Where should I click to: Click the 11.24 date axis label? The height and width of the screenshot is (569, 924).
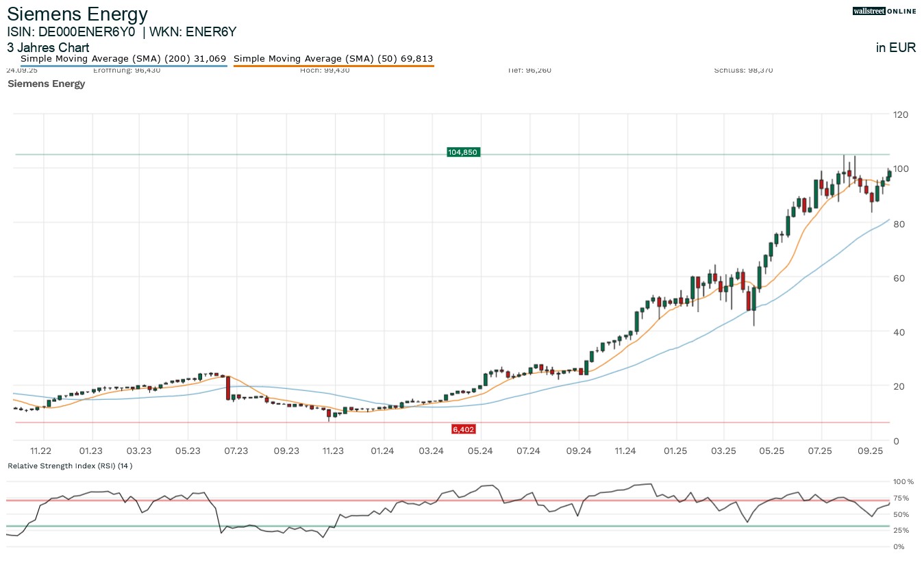(626, 451)
